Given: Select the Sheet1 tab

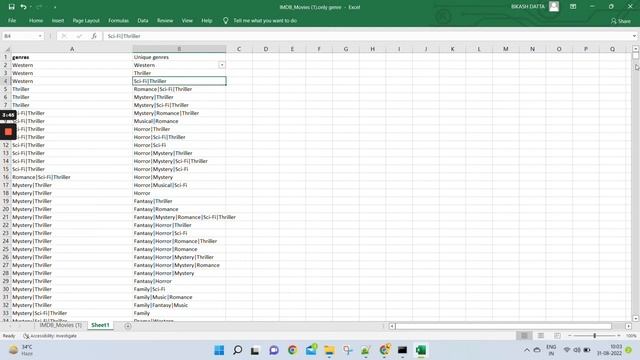Looking at the screenshot, I should 100,325.
